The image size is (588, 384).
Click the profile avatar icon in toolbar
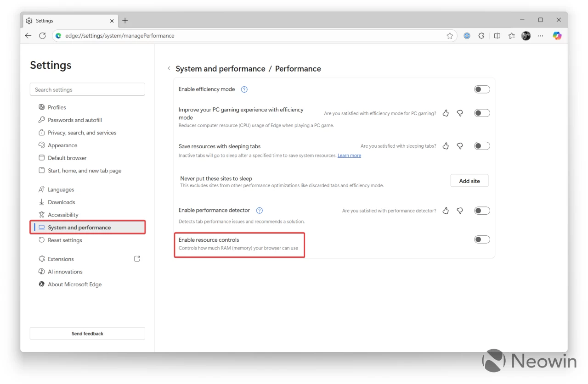526,35
